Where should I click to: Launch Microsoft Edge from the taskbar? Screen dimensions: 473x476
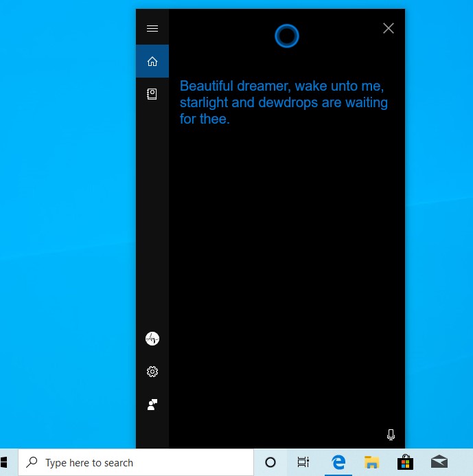(x=338, y=462)
